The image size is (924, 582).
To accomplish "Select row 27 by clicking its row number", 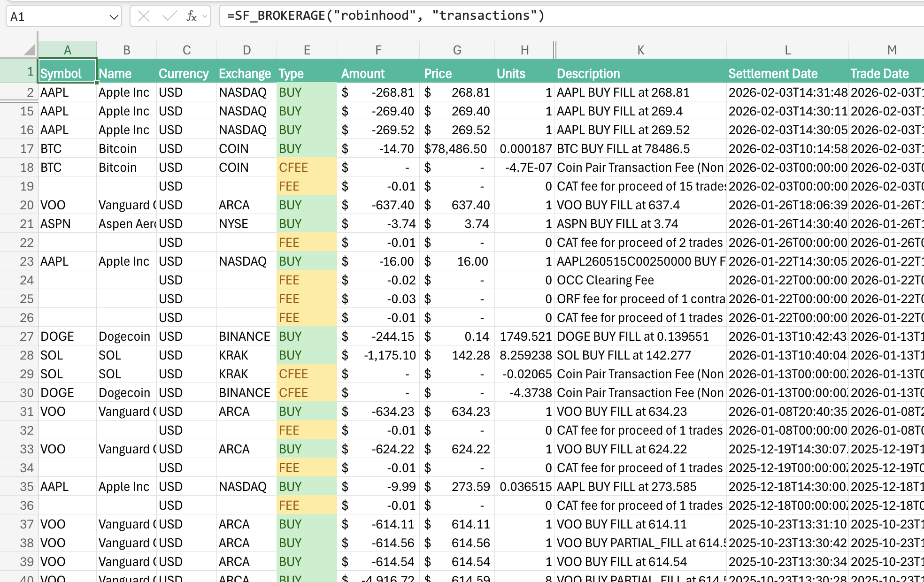I will click(x=27, y=336).
